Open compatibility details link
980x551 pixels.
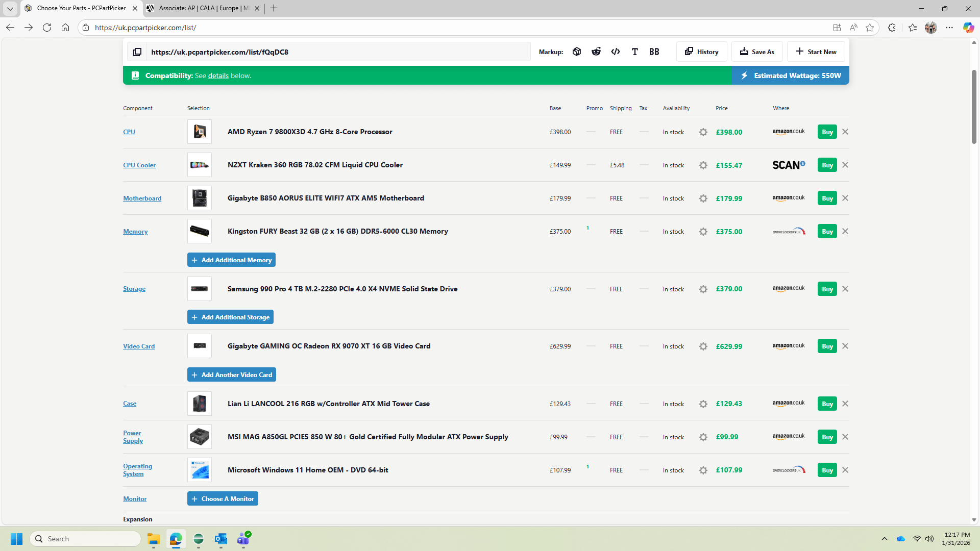coord(218,76)
